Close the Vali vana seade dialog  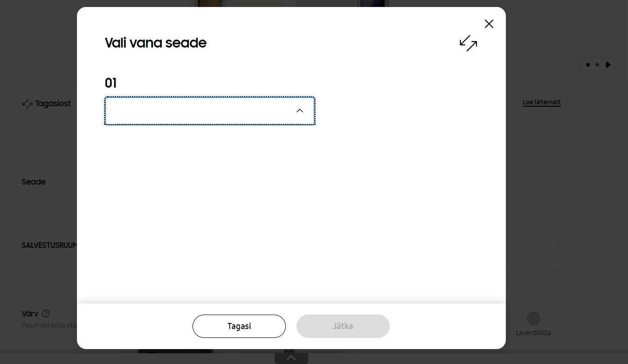[x=489, y=24]
